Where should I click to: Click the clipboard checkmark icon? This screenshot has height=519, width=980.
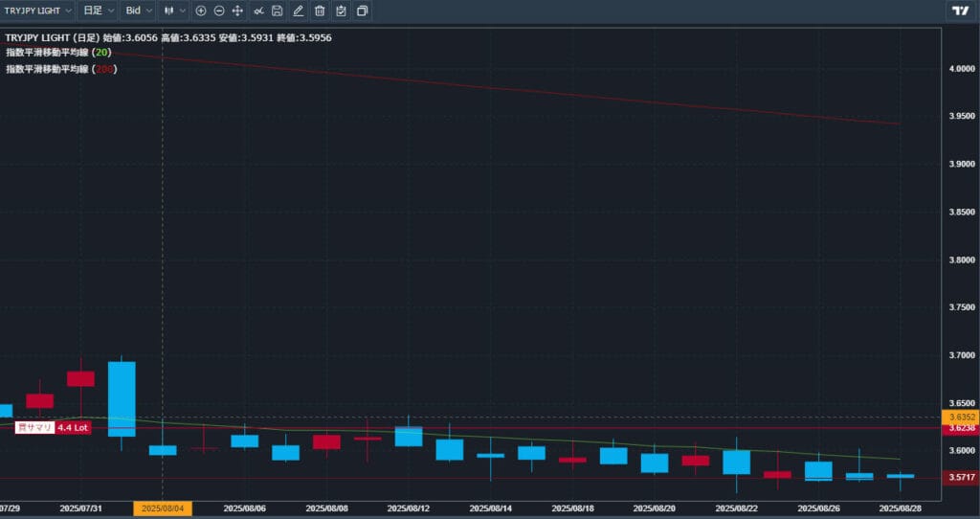click(x=341, y=11)
